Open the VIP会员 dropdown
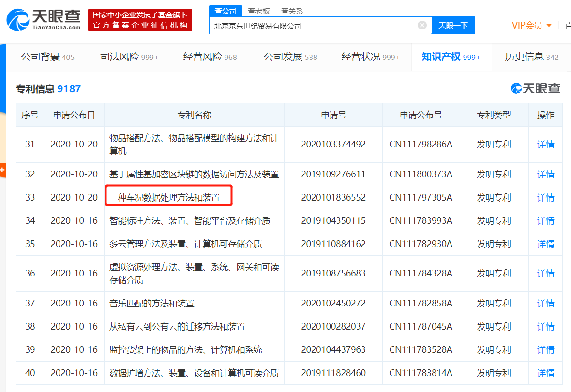Screen dimensions: 571x392 point(532,26)
